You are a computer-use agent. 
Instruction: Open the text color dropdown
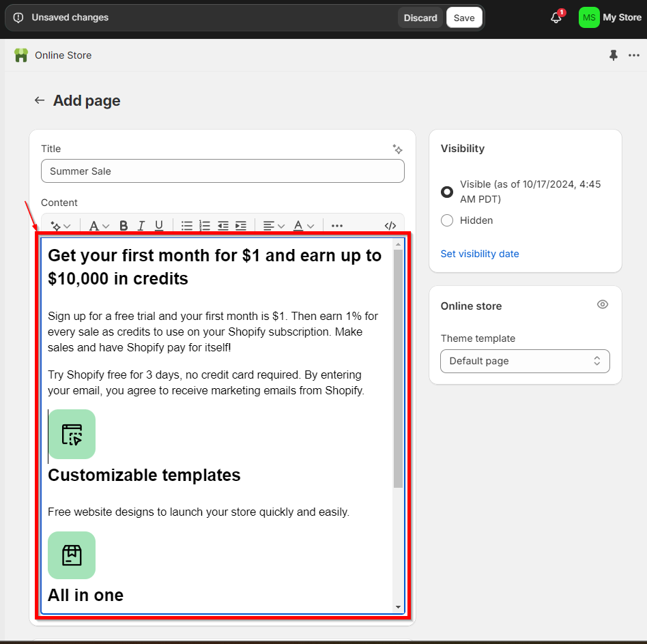tap(304, 226)
